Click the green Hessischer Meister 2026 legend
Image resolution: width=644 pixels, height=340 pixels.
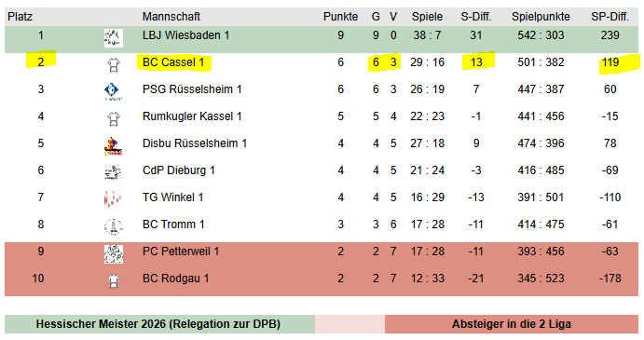click(x=159, y=324)
